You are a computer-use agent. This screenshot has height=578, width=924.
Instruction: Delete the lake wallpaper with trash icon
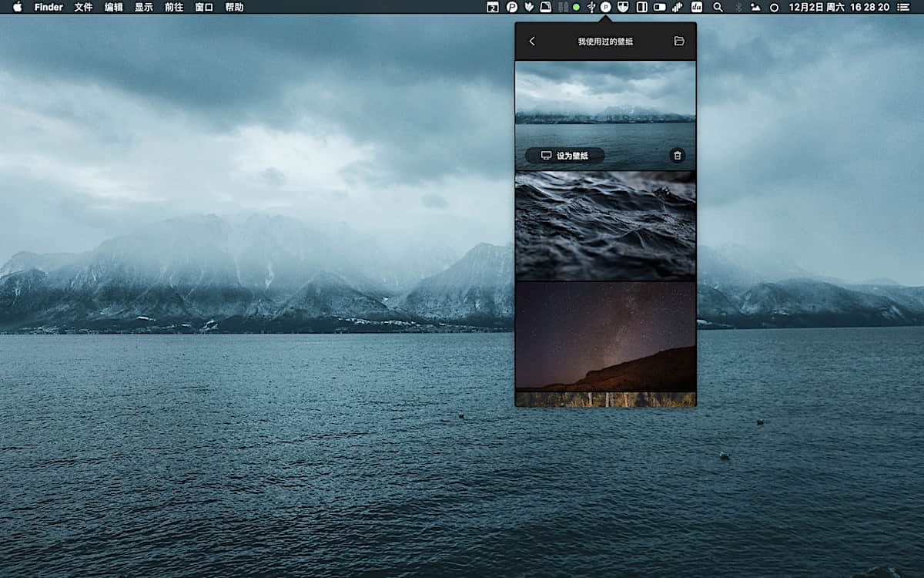[x=678, y=156]
